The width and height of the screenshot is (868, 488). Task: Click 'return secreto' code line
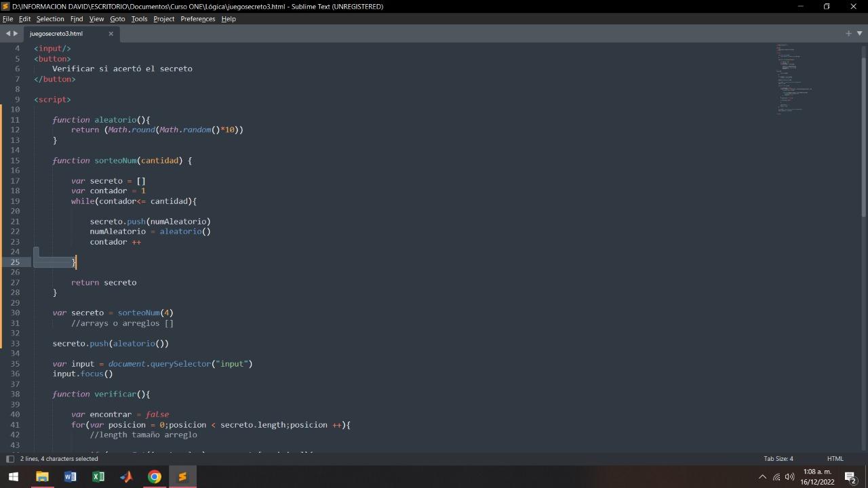(x=104, y=283)
